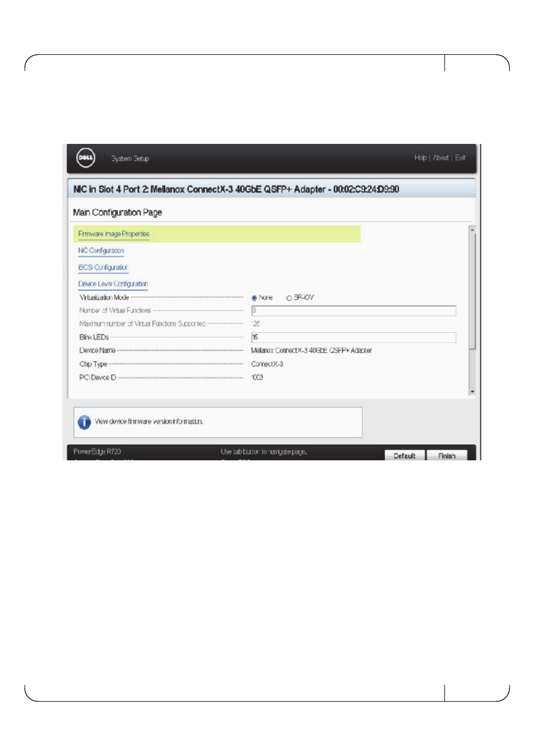
Task: Click the Default button
Action: [x=405, y=456]
